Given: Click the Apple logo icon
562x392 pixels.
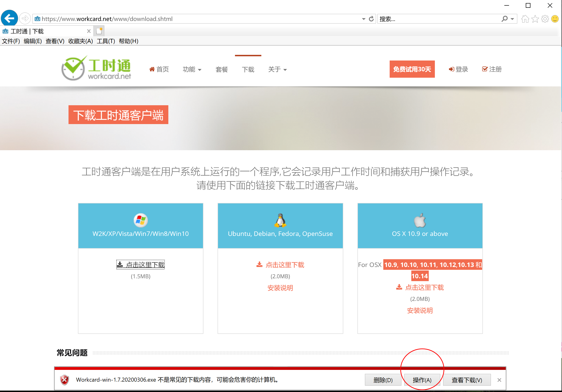Looking at the screenshot, I should coord(420,220).
